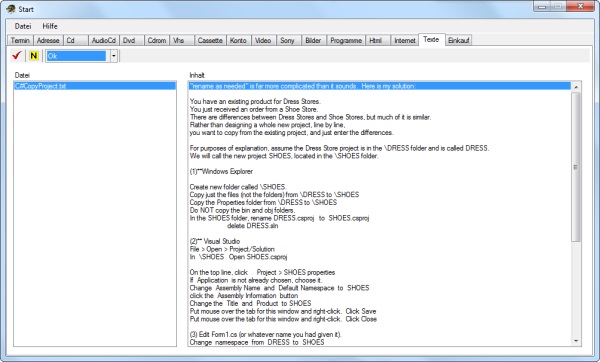Click the Ok combo box text field
The width and height of the screenshot is (600, 362).
[x=76, y=56]
